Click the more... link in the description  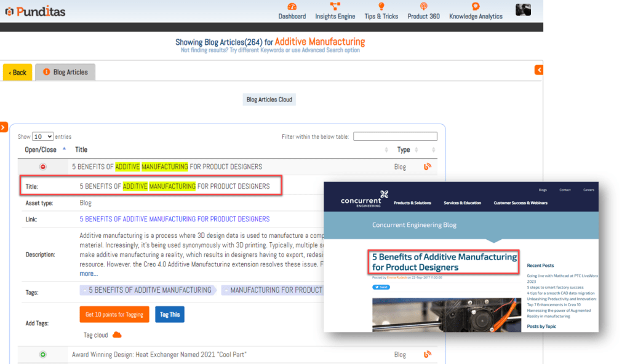pyautogui.click(x=89, y=274)
